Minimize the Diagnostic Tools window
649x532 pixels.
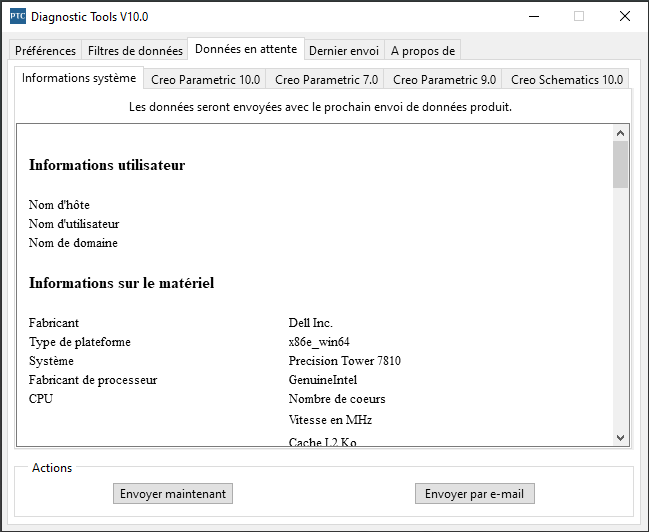pos(534,17)
